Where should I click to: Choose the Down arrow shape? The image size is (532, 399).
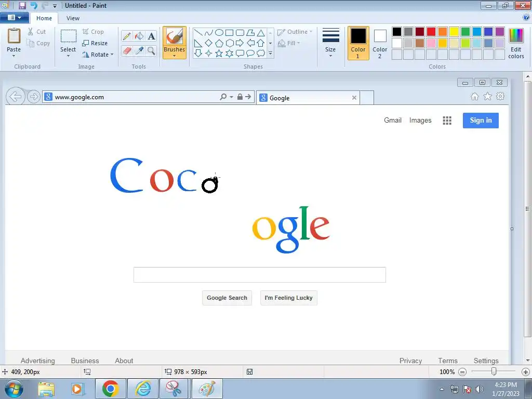click(198, 54)
